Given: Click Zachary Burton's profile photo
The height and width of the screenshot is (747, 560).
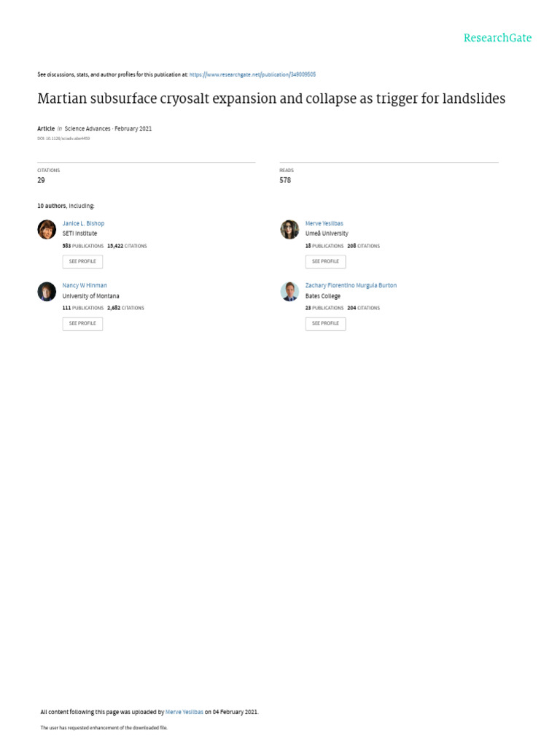Looking at the screenshot, I should (289, 292).
